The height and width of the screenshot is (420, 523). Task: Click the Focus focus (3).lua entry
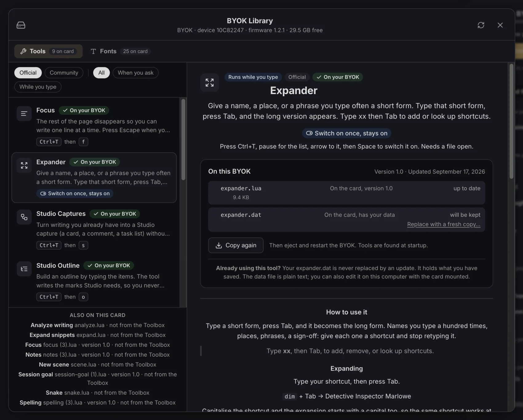pos(98,345)
